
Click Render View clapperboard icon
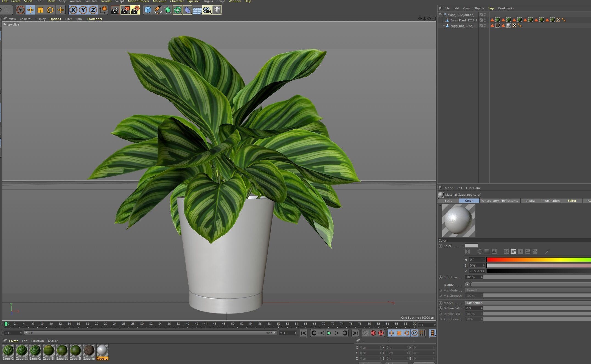(115, 10)
